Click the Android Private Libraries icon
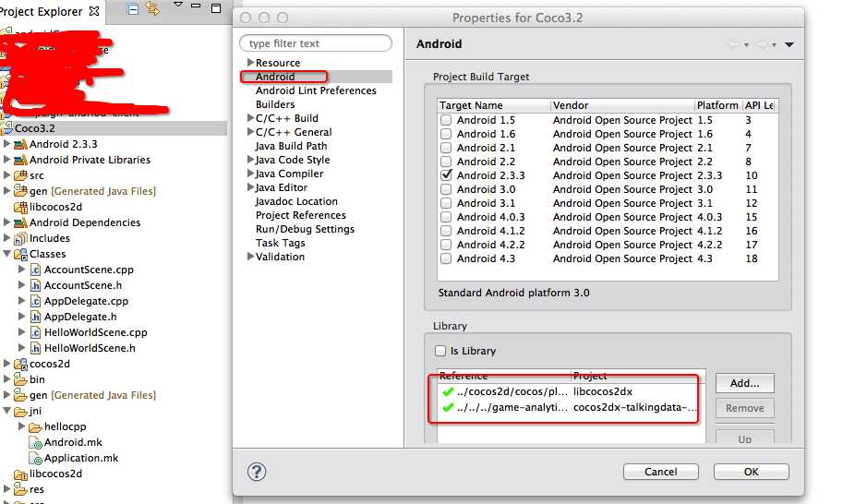843x504 pixels. (x=20, y=160)
